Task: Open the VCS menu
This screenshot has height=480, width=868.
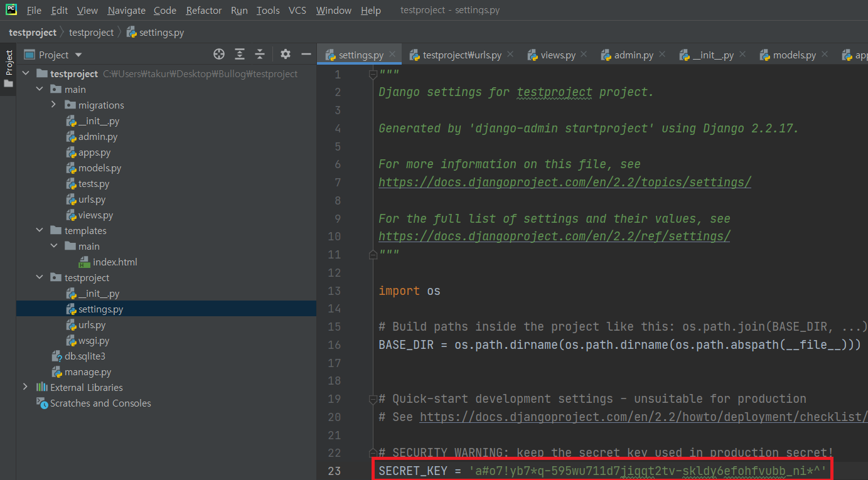Action: click(x=297, y=11)
